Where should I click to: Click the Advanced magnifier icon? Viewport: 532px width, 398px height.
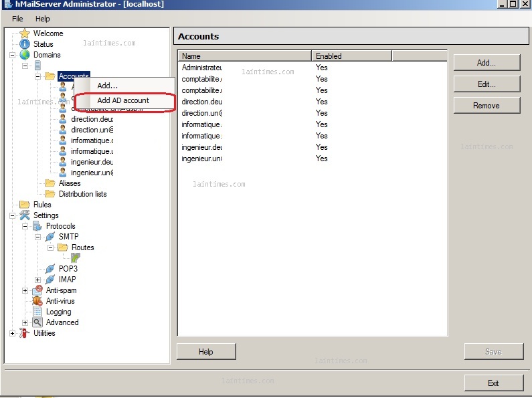point(37,322)
